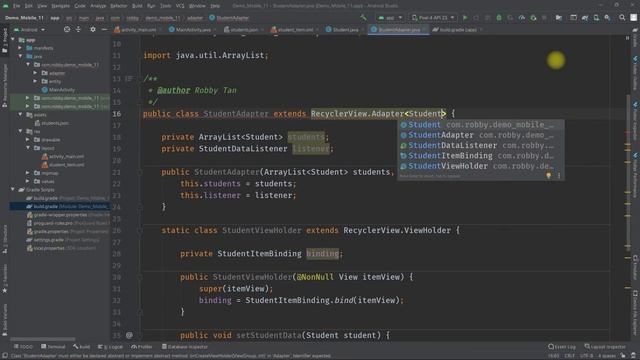Open the AVD Manager device icon

(x=596, y=18)
